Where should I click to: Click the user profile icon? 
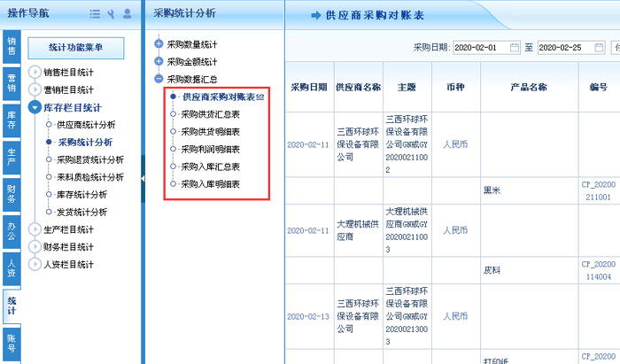pyautogui.click(x=127, y=14)
